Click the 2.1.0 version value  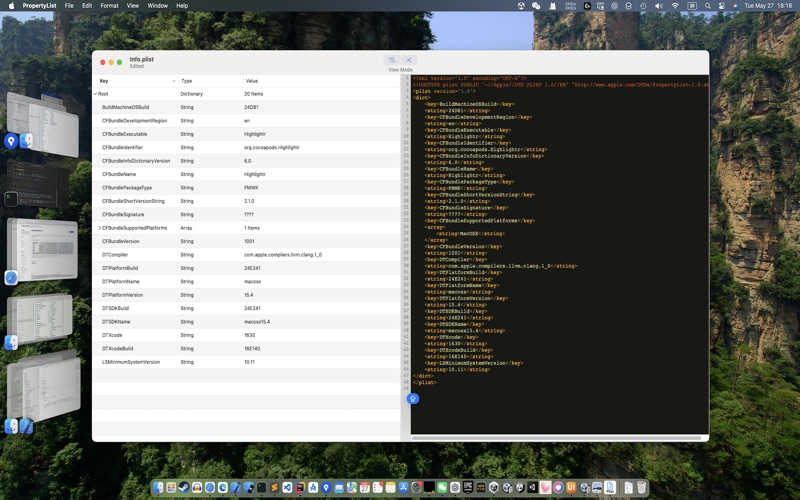click(249, 201)
